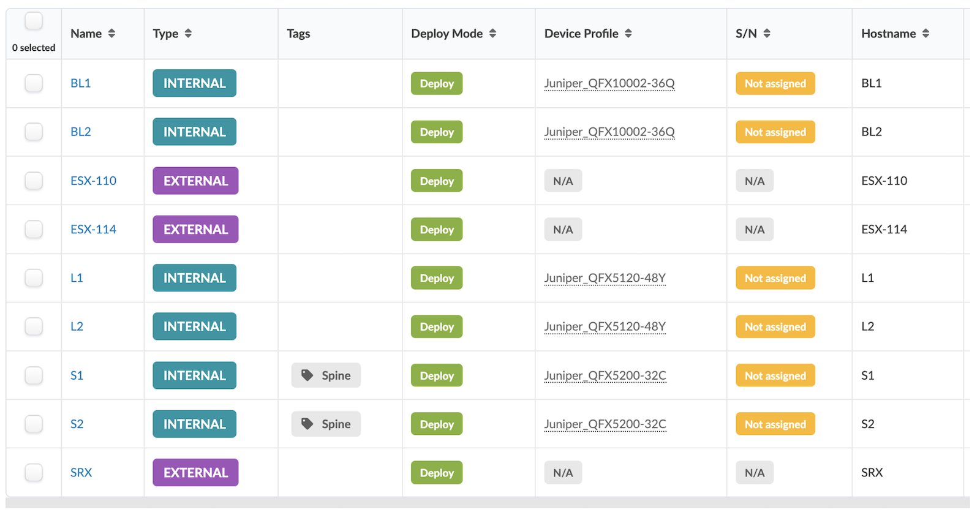Image resolution: width=980 pixels, height=515 pixels.
Task: Select the SRX row checkbox
Action: [34, 473]
